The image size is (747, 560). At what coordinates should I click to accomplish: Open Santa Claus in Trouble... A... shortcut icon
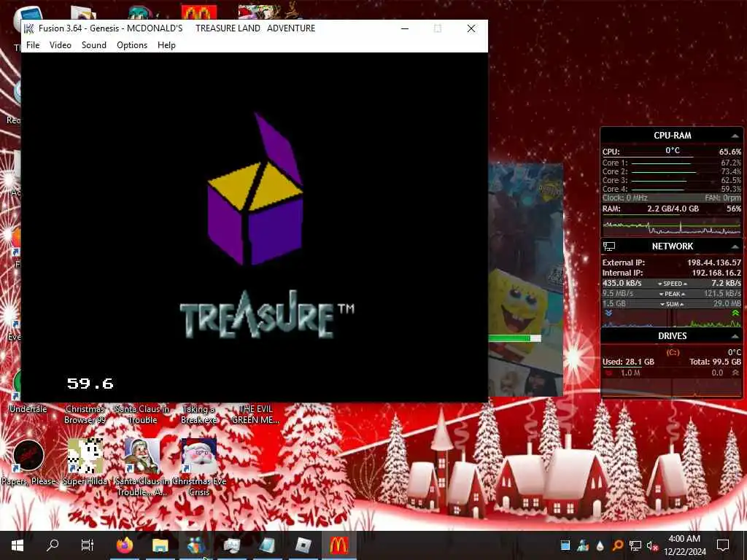142,456
